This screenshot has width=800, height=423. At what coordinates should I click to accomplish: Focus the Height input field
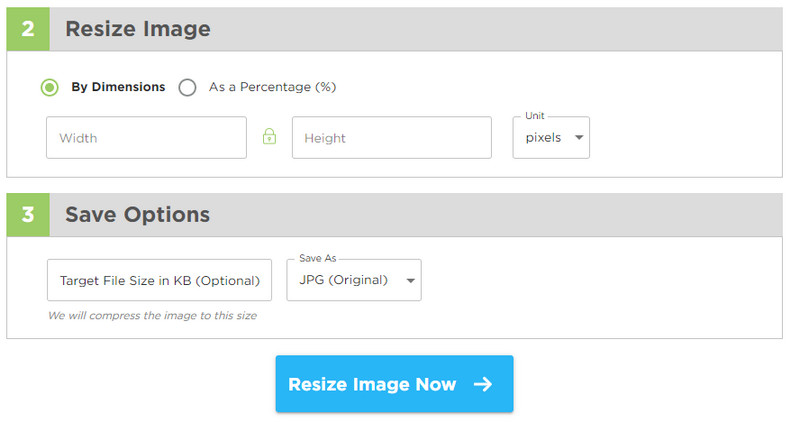(392, 137)
